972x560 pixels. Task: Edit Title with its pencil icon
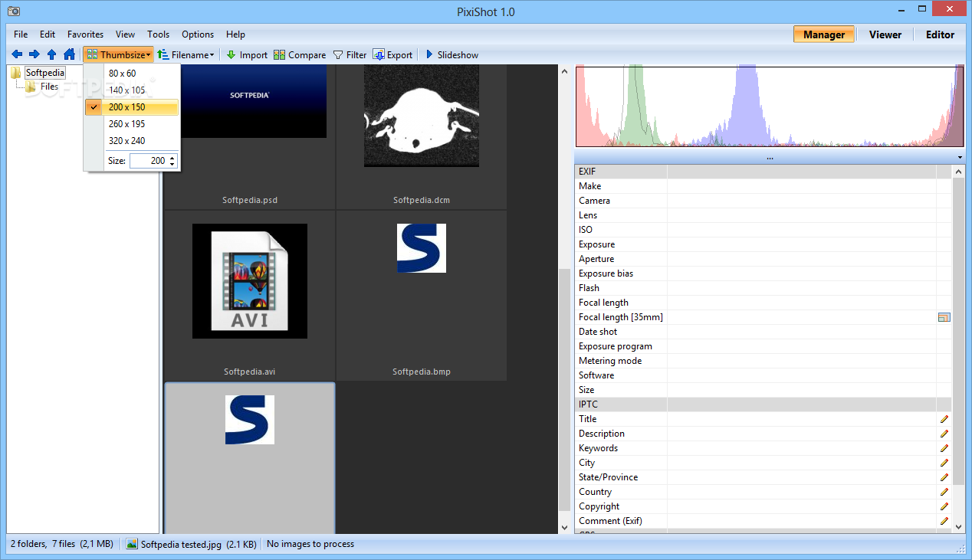pyautogui.click(x=944, y=419)
